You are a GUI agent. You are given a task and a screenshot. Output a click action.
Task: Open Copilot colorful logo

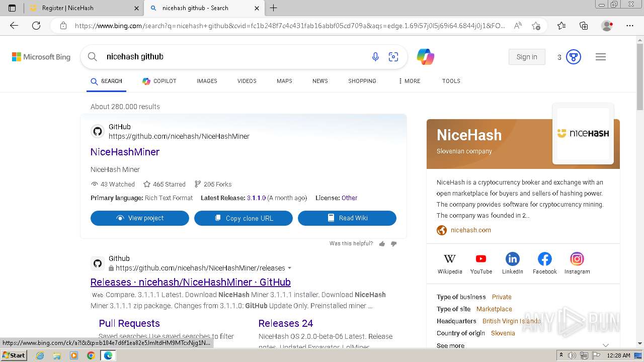(426, 57)
